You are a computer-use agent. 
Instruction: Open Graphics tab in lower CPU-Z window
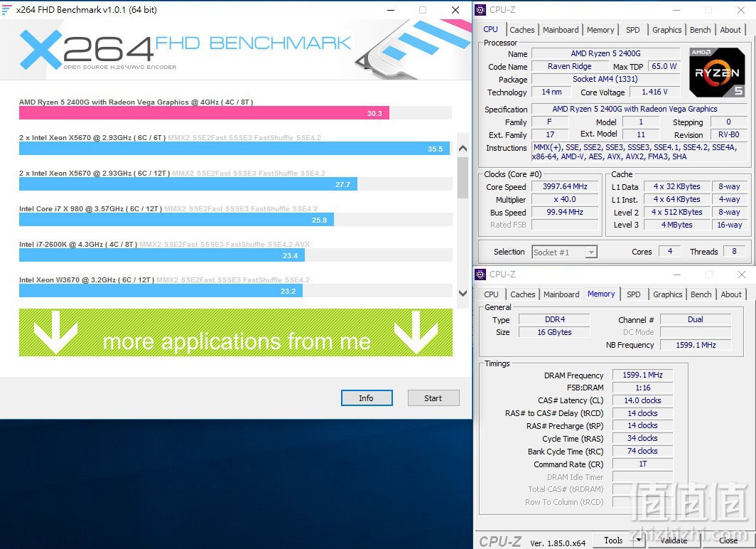(x=668, y=294)
